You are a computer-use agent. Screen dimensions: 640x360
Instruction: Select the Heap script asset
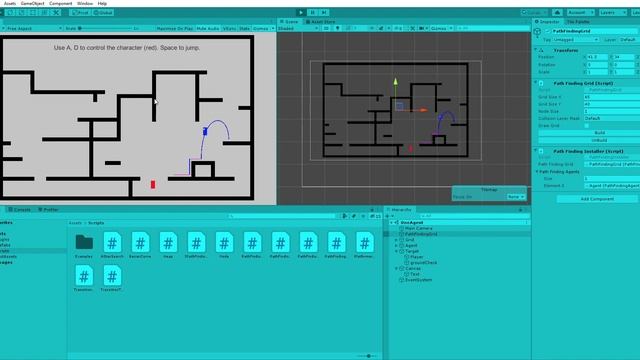tap(168, 244)
